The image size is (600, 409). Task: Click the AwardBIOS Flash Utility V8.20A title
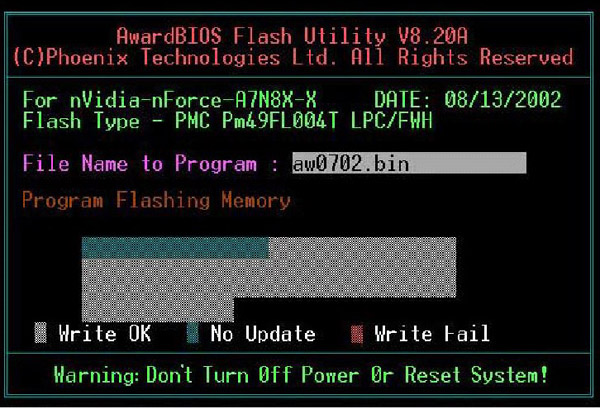point(292,36)
